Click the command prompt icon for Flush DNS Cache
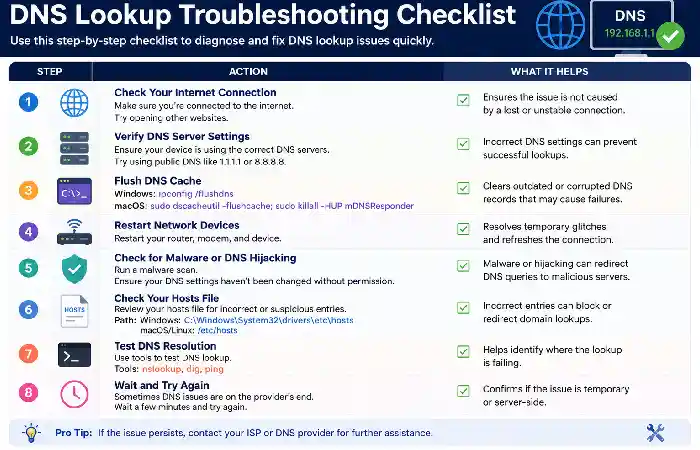Viewport: 700px width, 450px height. pyautogui.click(x=74, y=191)
